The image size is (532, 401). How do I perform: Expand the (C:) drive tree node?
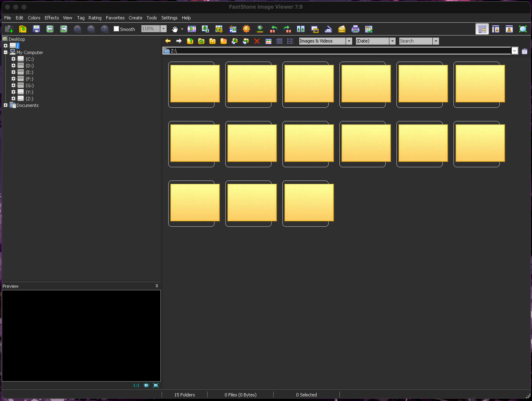point(13,59)
